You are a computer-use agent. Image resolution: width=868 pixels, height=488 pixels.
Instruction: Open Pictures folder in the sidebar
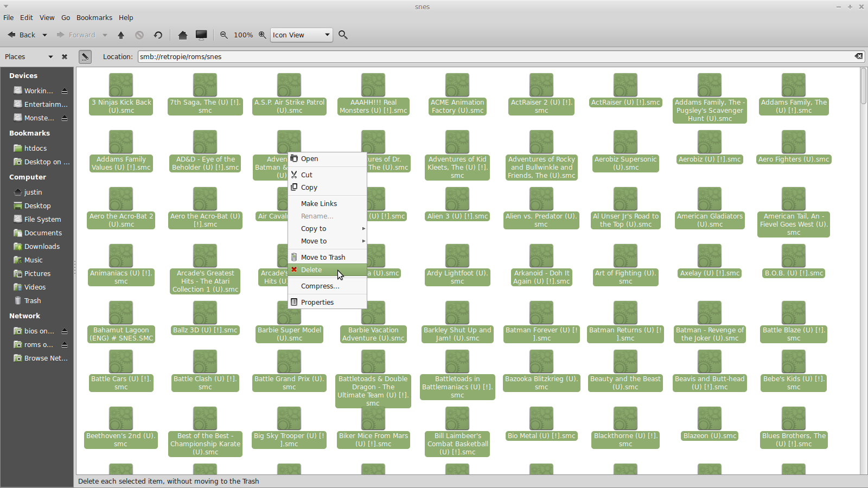pyautogui.click(x=37, y=274)
